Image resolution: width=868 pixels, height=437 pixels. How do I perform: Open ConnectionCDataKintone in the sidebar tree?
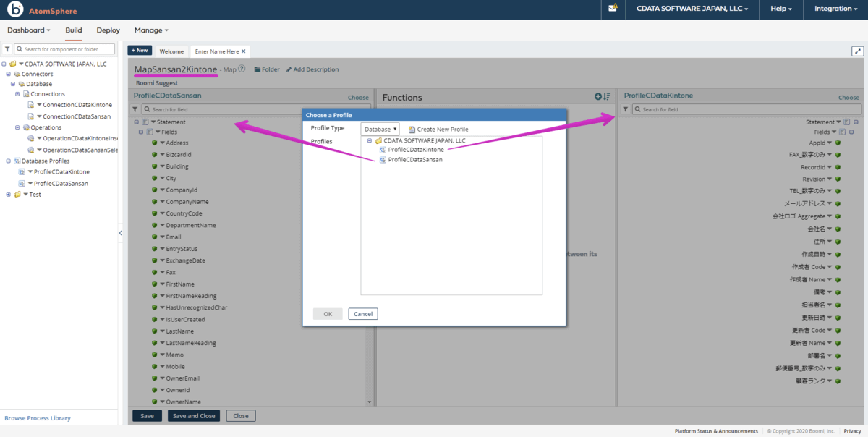tap(77, 105)
